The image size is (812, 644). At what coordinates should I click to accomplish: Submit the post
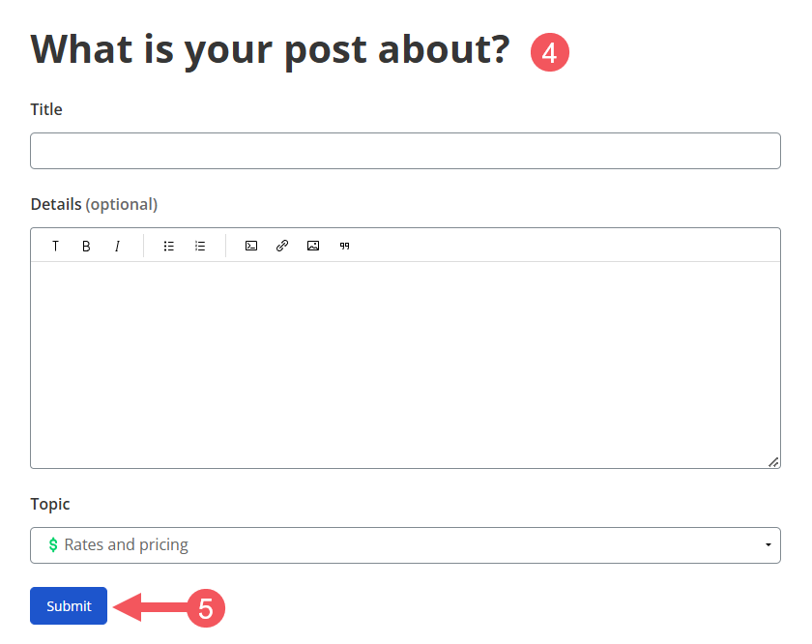(x=69, y=605)
